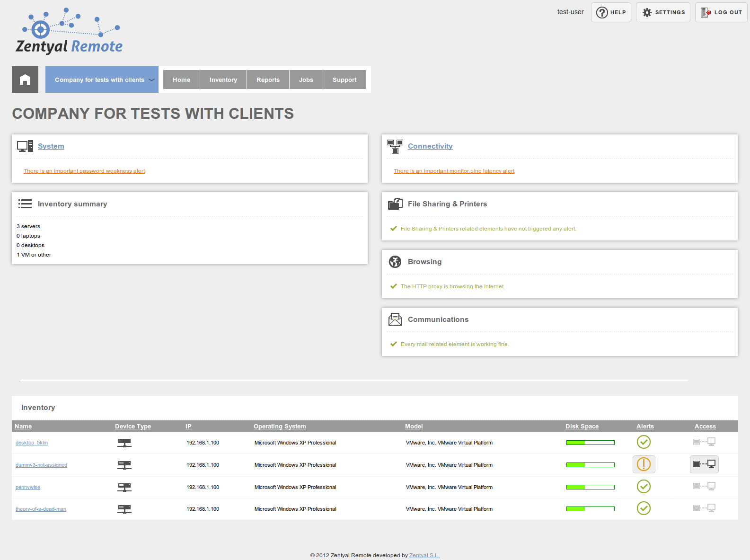The width and height of the screenshot is (750, 560).
Task: Click the remote access icon for pennywise
Action: tap(704, 486)
